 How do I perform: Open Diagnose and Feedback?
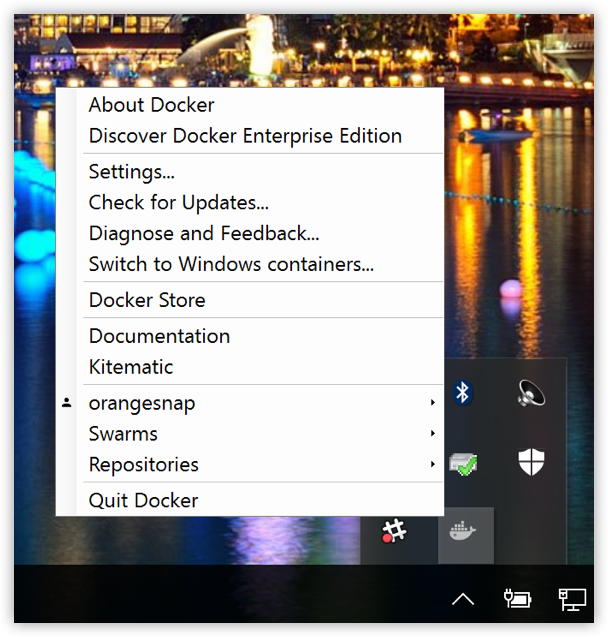coord(204,233)
